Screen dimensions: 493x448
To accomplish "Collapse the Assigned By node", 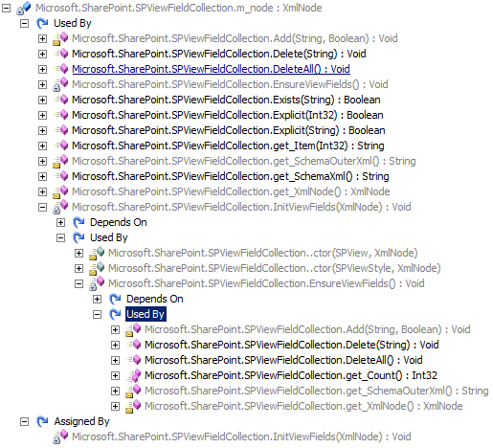I will coord(24,421).
